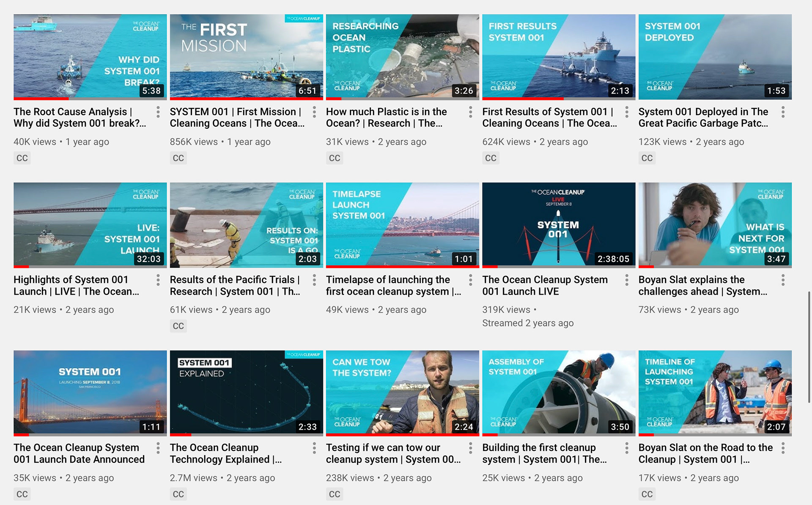The height and width of the screenshot is (505, 812).
Task: Open 'Testing if we can tow our cleanup system' title
Action: point(393,454)
